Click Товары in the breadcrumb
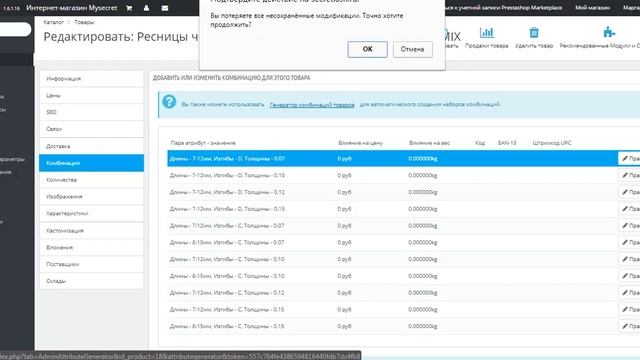The height and width of the screenshot is (360, 640). click(x=84, y=22)
